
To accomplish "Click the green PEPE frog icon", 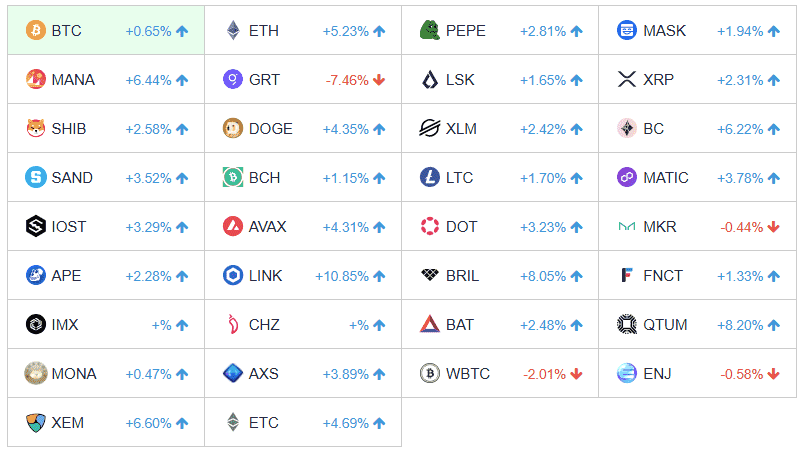I will (x=430, y=30).
